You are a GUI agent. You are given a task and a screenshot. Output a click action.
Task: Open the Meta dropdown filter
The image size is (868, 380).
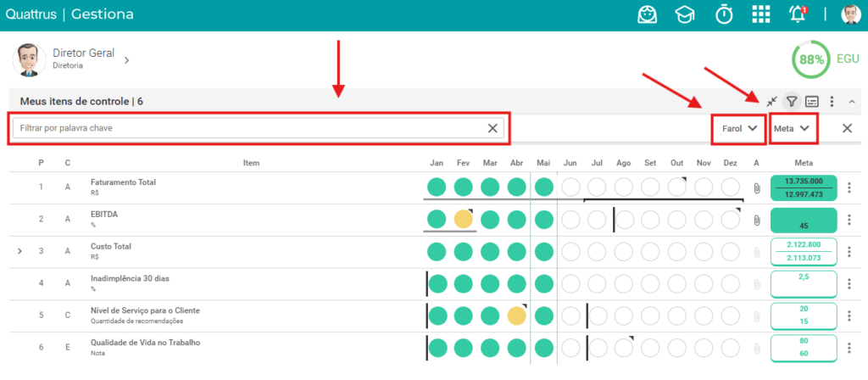pyautogui.click(x=793, y=128)
